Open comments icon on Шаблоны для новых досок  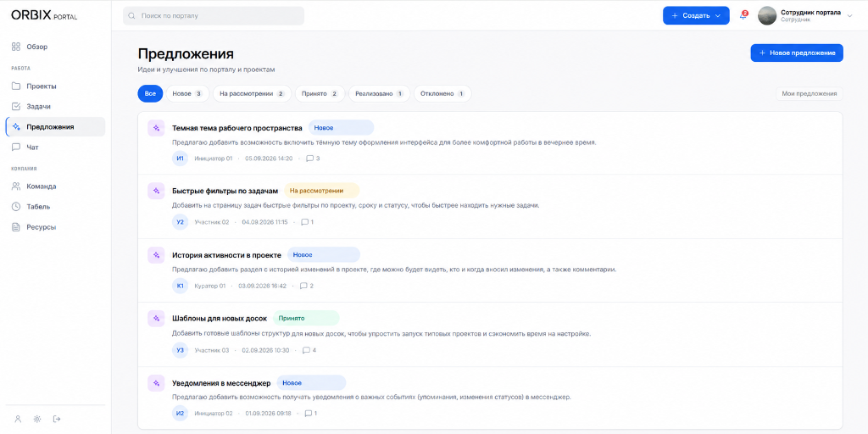pyautogui.click(x=306, y=350)
